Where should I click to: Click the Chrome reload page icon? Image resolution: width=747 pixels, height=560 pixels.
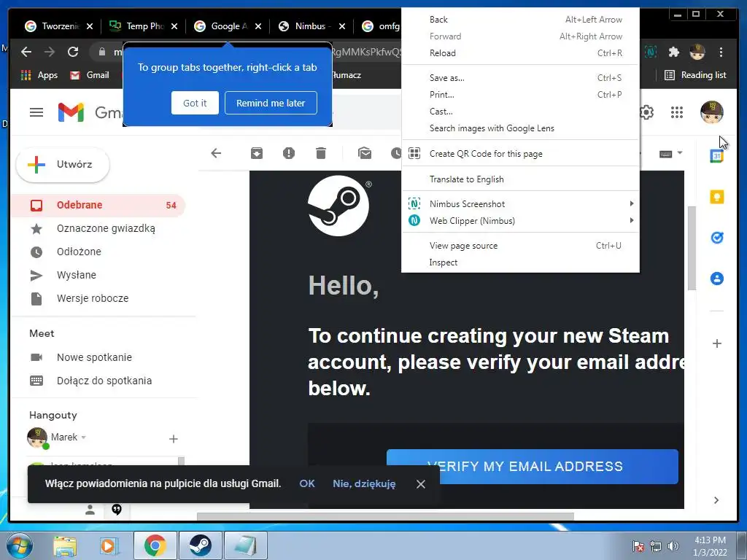(x=72, y=52)
